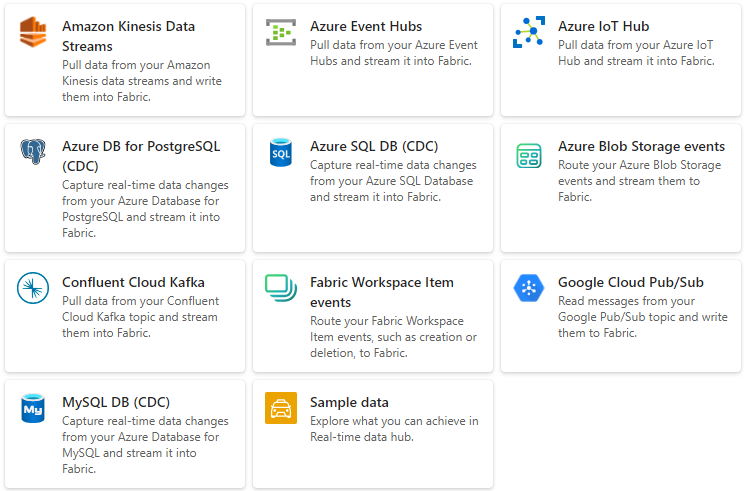This screenshot has height=491, width=749.
Task: Click the PostgreSQL elephant icon
Action: coord(33,151)
